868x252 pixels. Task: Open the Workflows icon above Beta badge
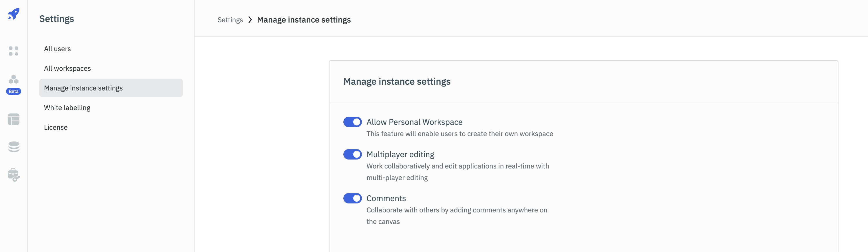pos(14,79)
